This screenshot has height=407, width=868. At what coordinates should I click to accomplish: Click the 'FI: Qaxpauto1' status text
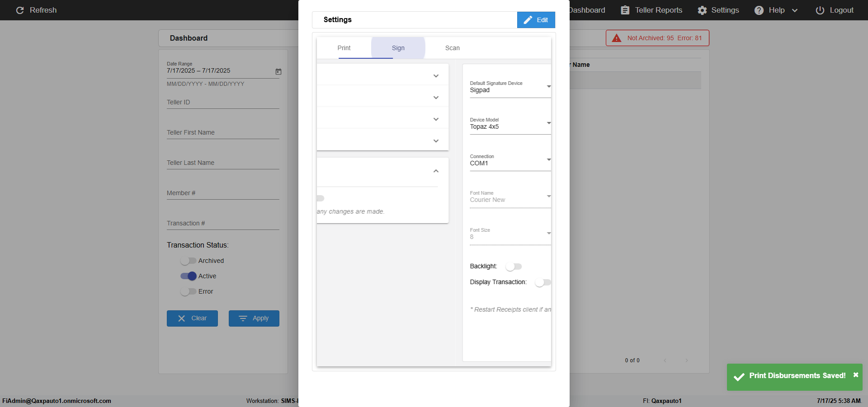[x=662, y=401]
